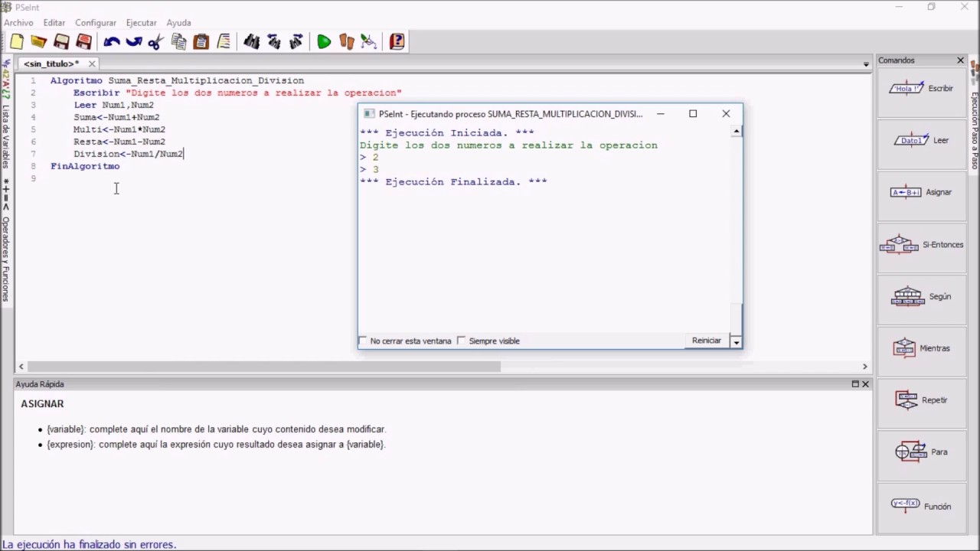Click editor scrollbar left arrow
The height and width of the screenshot is (551, 980).
pyautogui.click(x=21, y=367)
